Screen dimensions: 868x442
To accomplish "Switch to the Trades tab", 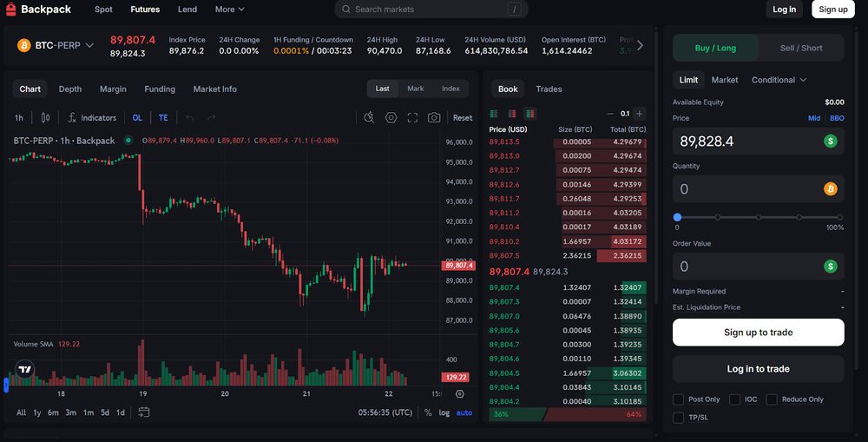I will pos(549,89).
